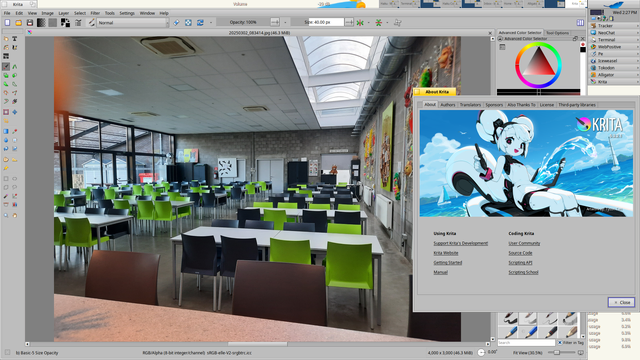Select the Measure tool
This screenshot has width=640, height=360.
[15, 160]
